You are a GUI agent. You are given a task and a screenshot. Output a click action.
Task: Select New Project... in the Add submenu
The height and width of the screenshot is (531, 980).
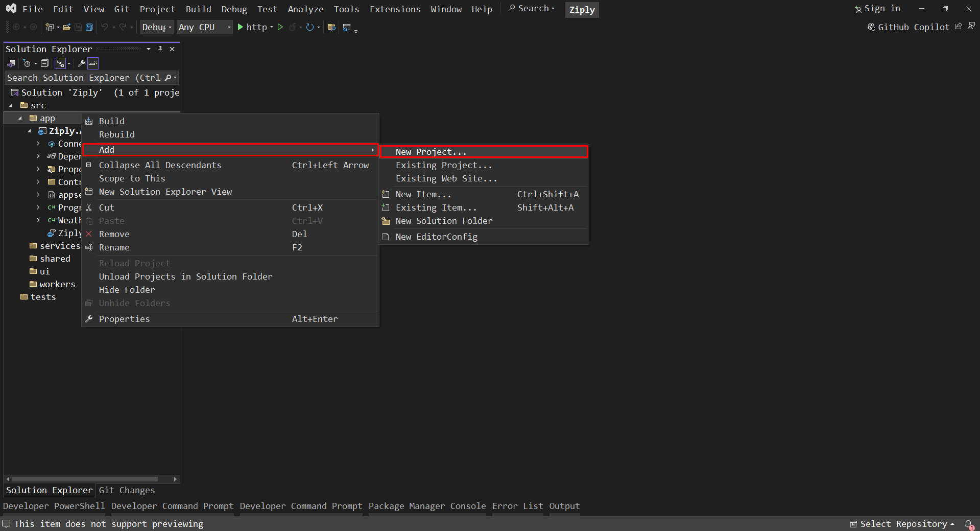(484, 152)
